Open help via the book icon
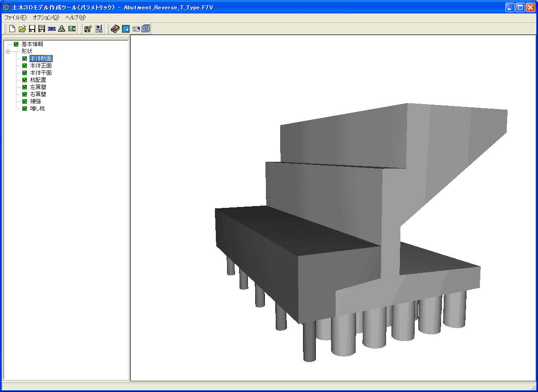538x392 pixels. [x=115, y=29]
